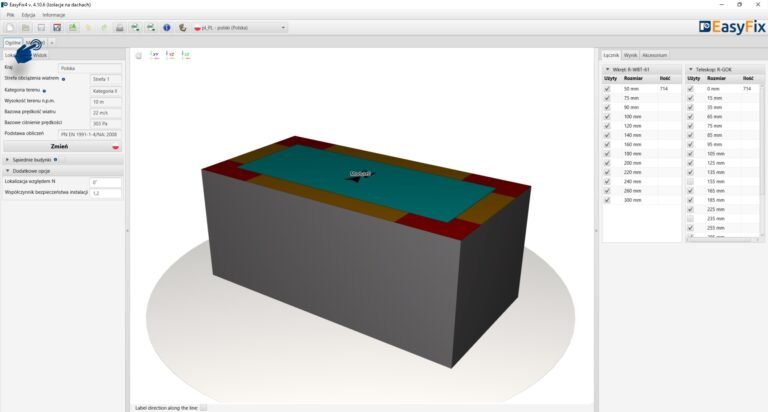
Task: Check the 155 mm Teleskop size
Action: tap(691, 182)
